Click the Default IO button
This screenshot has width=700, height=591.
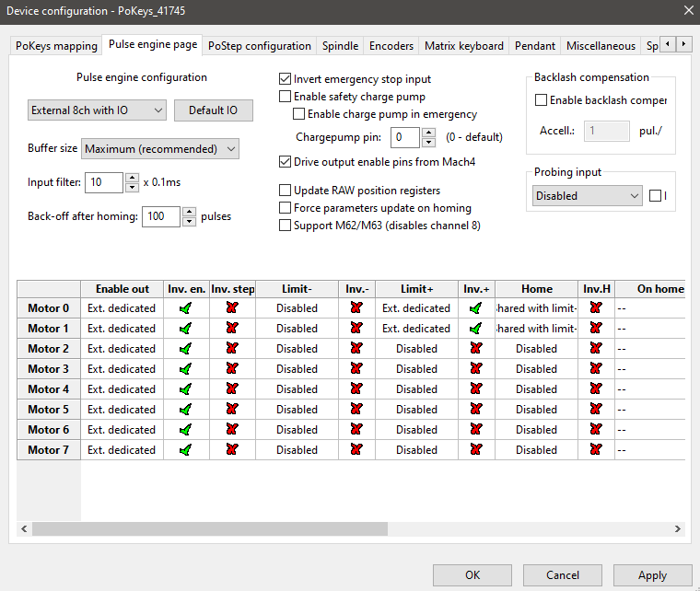[214, 110]
